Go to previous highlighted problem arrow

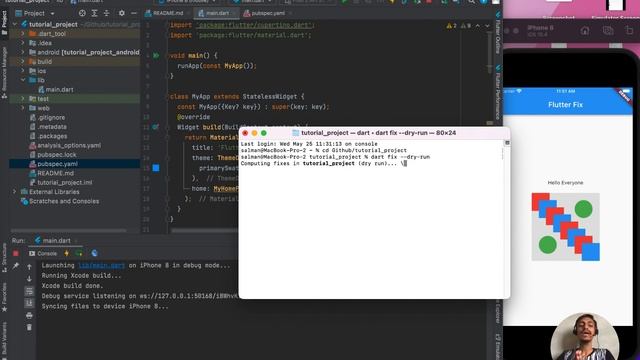[x=478, y=26]
